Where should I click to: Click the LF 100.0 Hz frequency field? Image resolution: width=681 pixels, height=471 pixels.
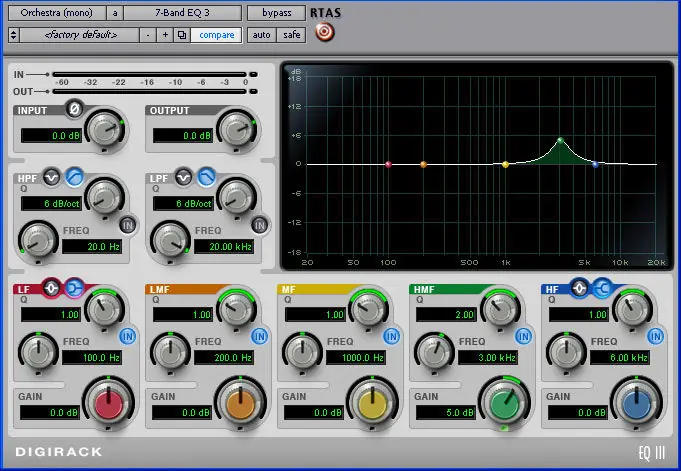(92, 358)
